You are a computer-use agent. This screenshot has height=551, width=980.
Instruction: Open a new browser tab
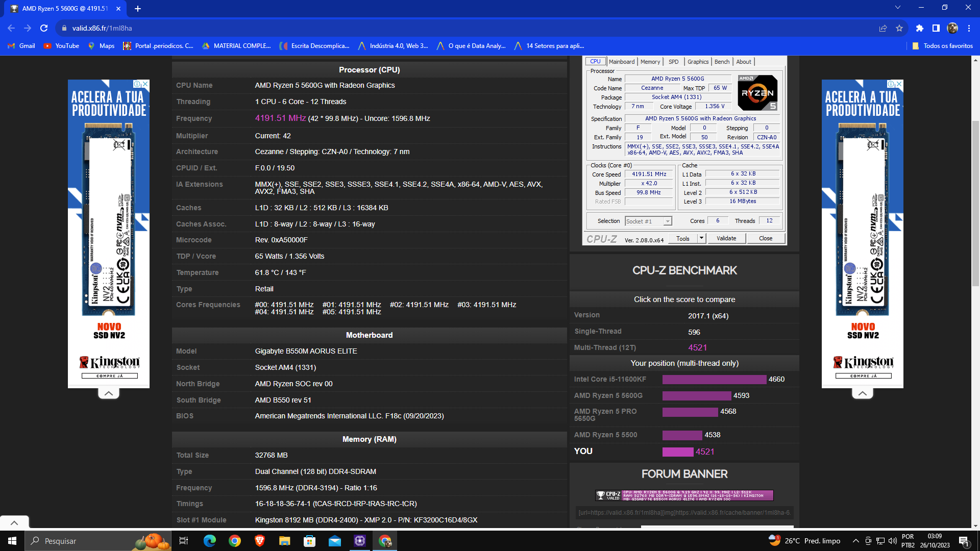(x=138, y=8)
